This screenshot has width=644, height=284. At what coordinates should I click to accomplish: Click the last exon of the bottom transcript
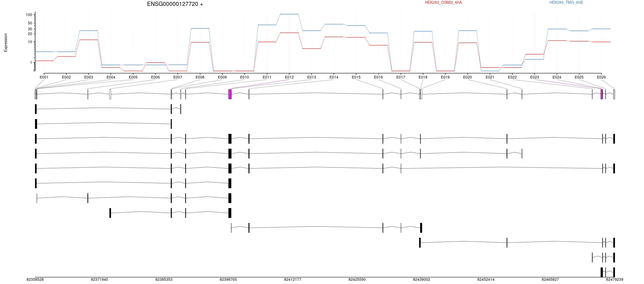[614, 272]
